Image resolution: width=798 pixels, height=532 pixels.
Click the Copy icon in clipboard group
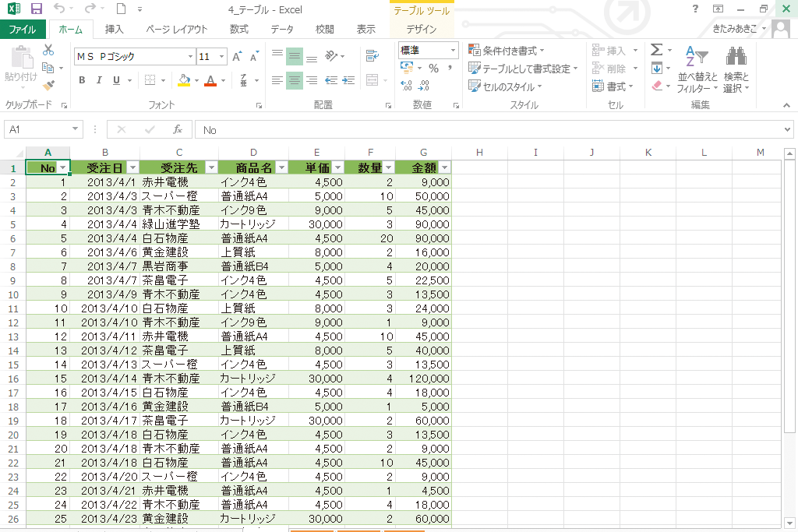48,68
